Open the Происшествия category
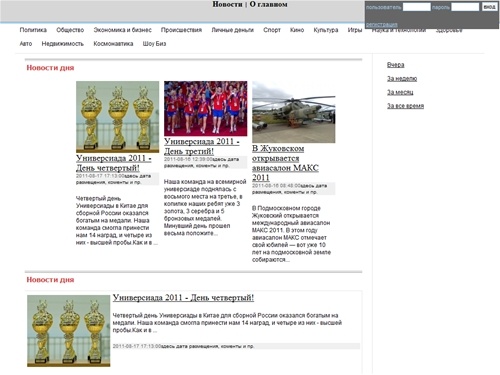Viewport: 500px width, 375px height. point(181,30)
